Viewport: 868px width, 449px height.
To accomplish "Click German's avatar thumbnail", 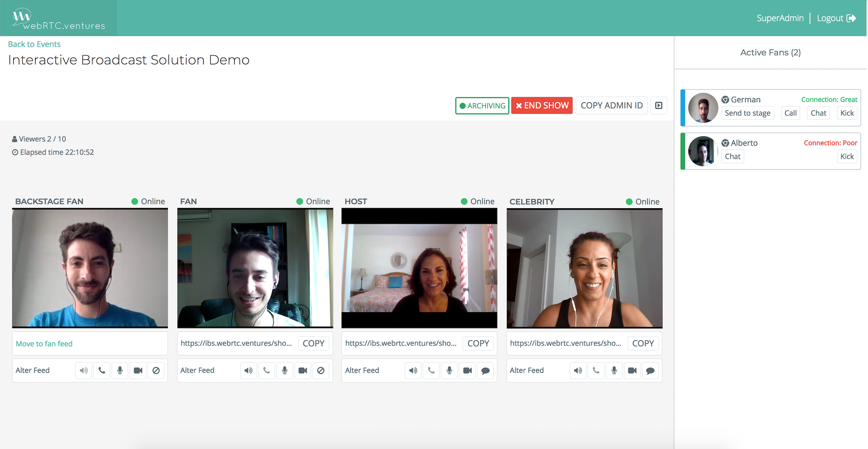I will (x=703, y=108).
